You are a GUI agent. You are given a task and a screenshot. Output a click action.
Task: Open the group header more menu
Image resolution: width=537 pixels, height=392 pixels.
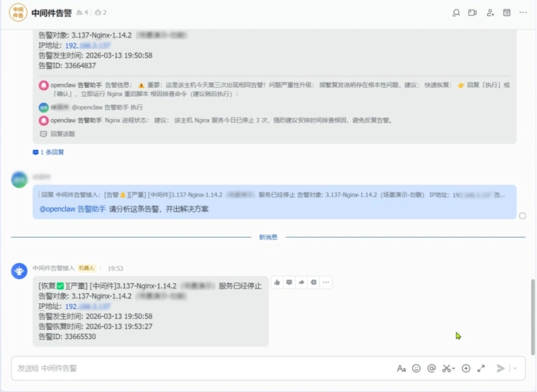point(523,12)
